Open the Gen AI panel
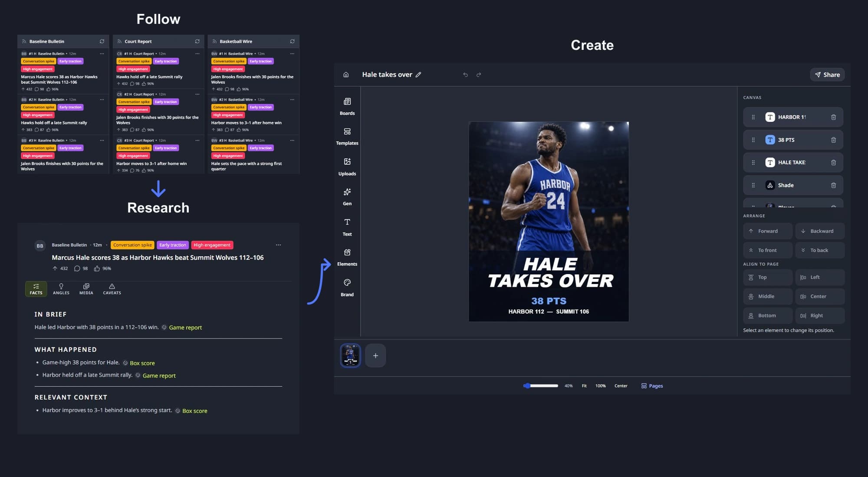The width and height of the screenshot is (868, 477). (x=347, y=196)
